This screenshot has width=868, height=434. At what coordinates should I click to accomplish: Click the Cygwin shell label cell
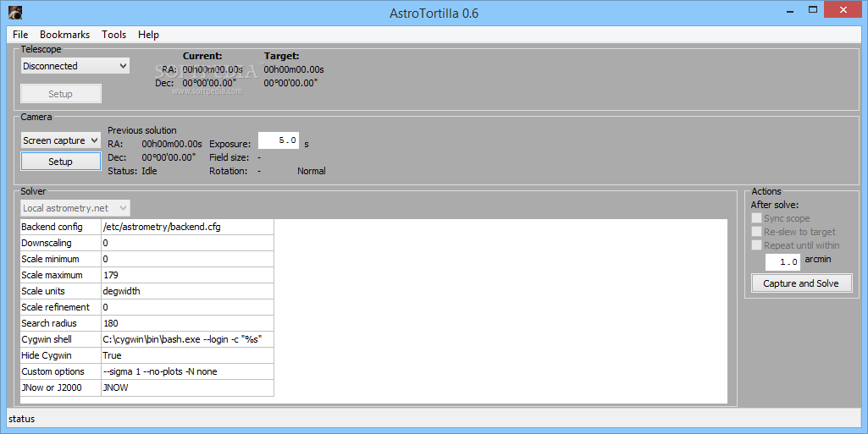pos(60,339)
